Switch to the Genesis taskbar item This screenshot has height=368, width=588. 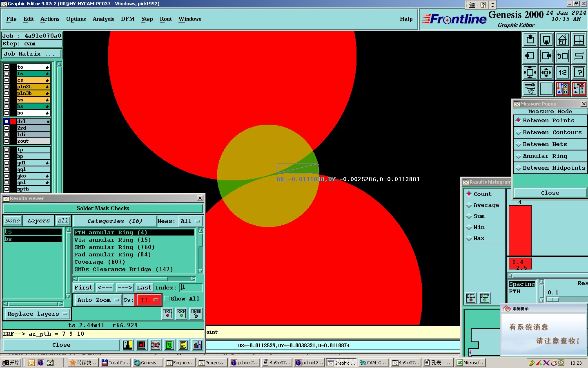[x=147, y=363]
